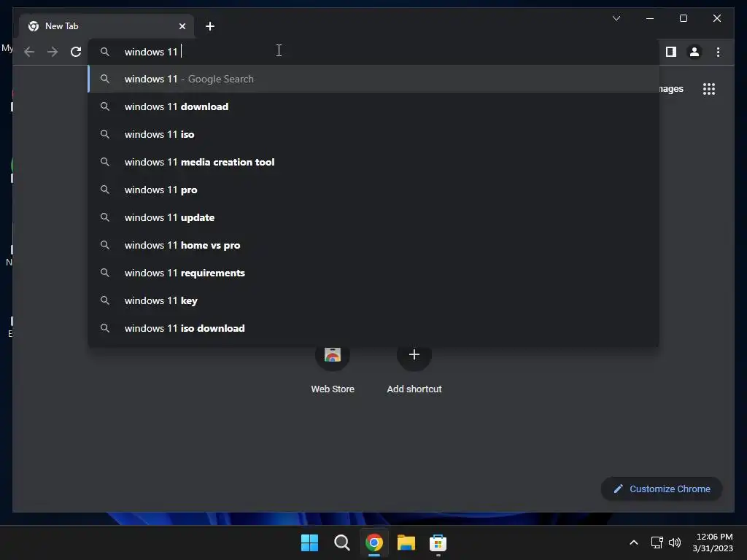
Task: Select 'windows 11 media creation tool' suggestion
Action: (x=374, y=162)
